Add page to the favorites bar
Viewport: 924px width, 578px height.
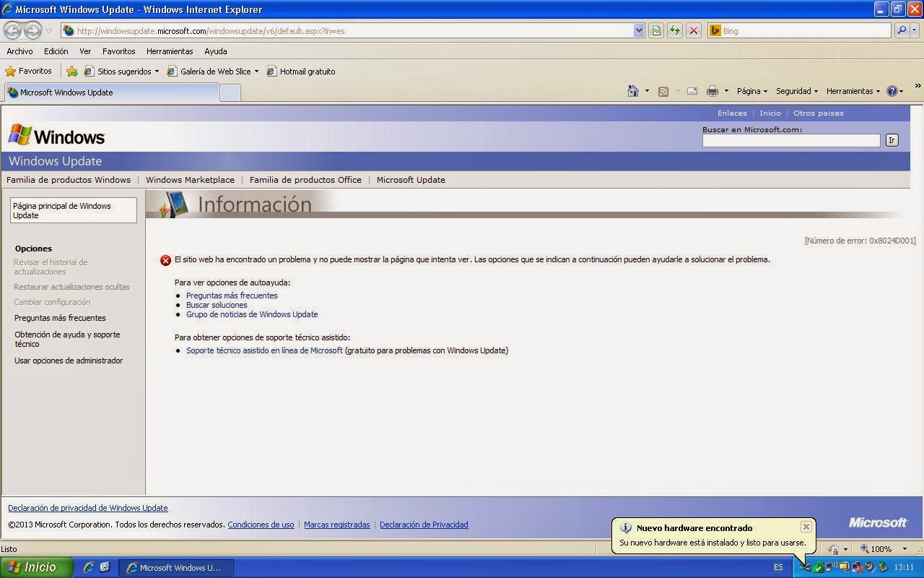point(71,71)
